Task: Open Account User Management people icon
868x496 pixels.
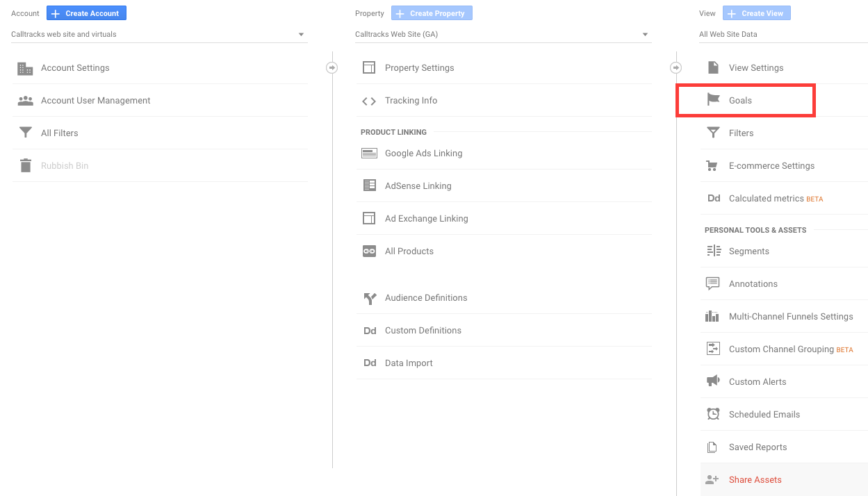Action: tap(26, 101)
